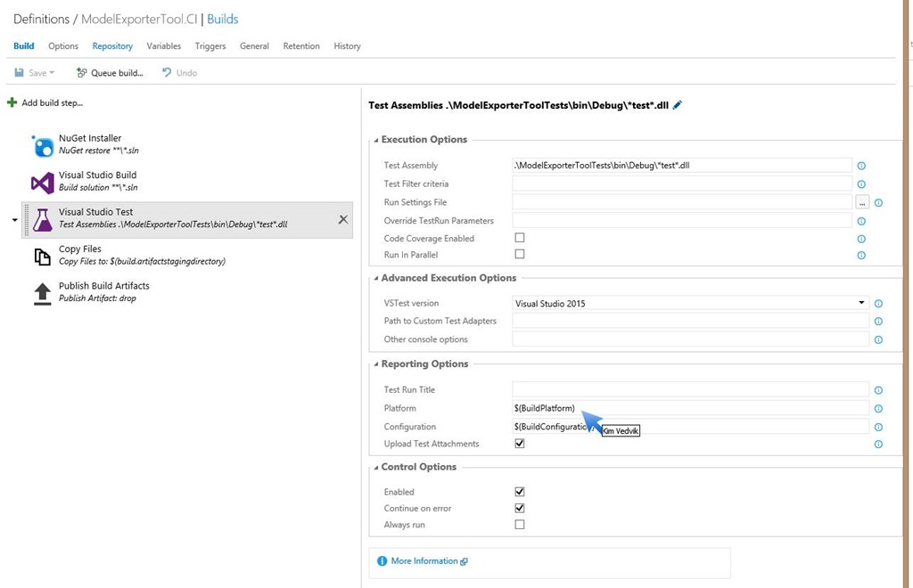Select the Visual Studio Build step icon
Image resolution: width=913 pixels, height=588 pixels.
click(x=43, y=183)
